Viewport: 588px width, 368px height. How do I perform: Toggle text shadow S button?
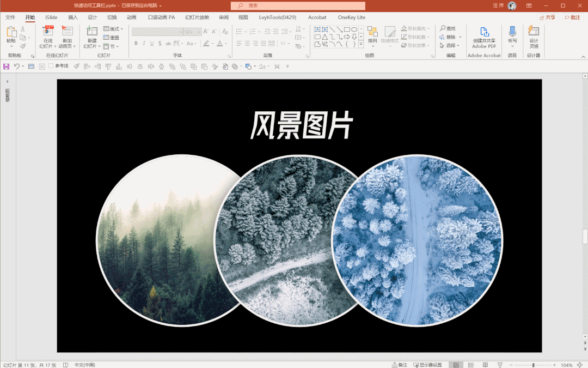(160, 44)
